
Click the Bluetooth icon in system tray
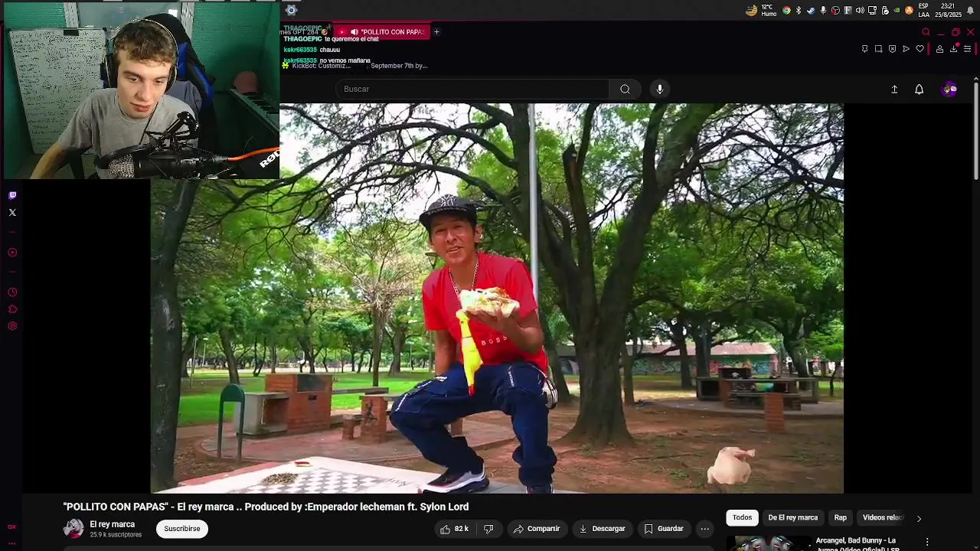coord(799,10)
